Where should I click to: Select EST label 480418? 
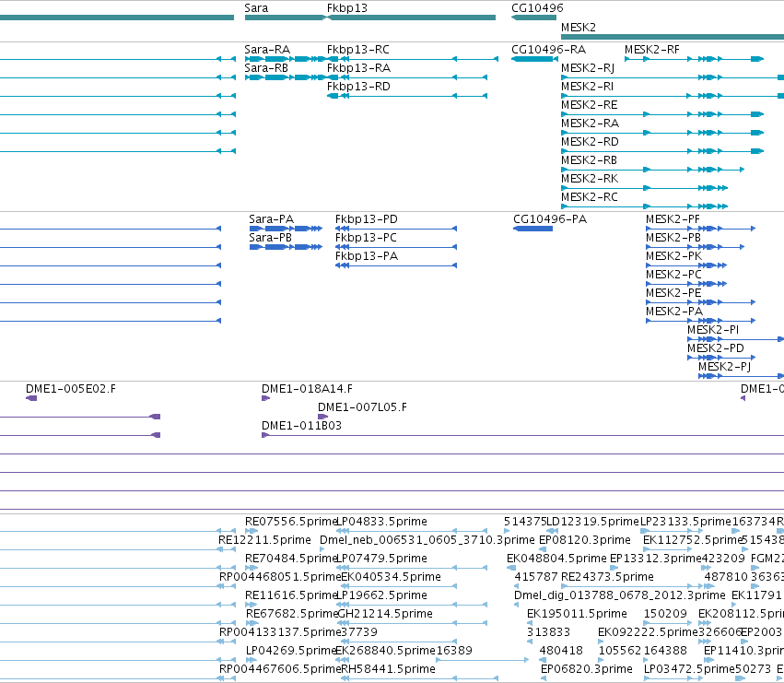pyautogui.click(x=561, y=651)
